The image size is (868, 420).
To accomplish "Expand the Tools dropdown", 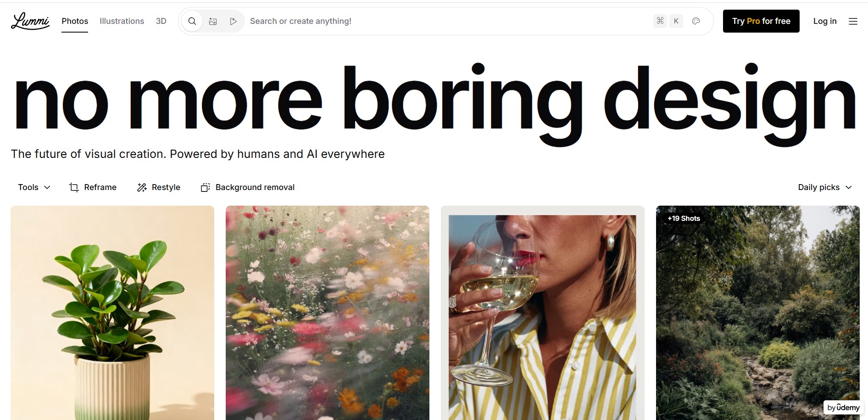I will pyautogui.click(x=34, y=187).
